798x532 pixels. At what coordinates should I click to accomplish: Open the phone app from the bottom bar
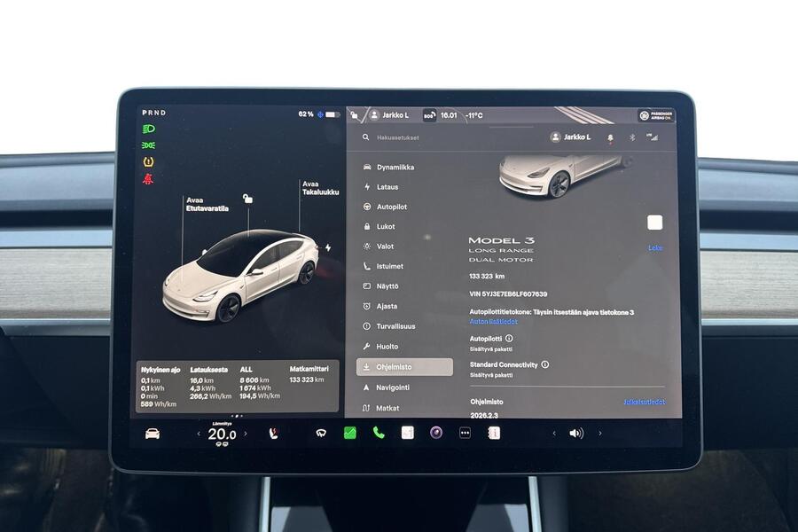[x=377, y=434]
